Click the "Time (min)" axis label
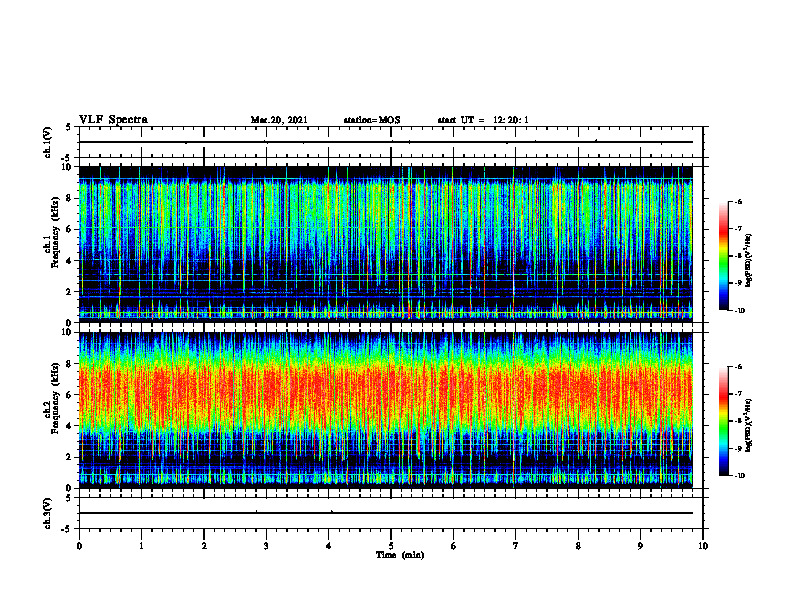 coord(400,555)
